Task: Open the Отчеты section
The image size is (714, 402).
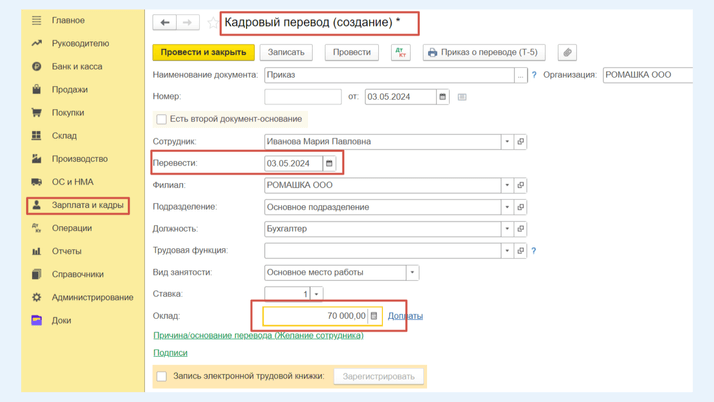Action: click(66, 251)
